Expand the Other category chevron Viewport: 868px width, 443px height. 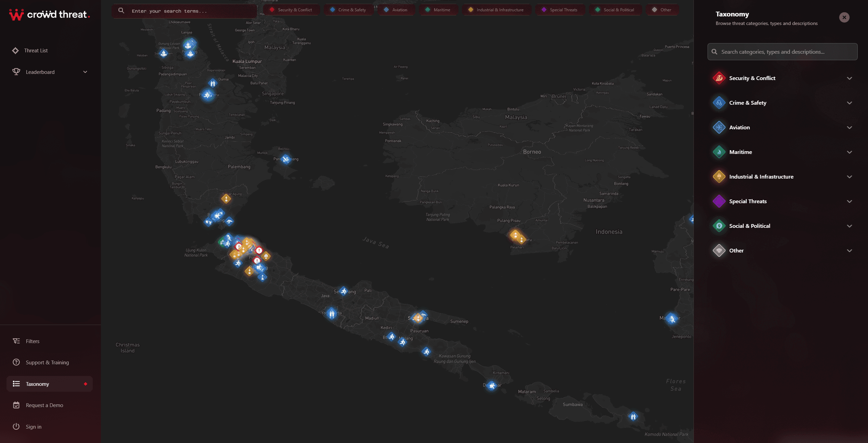pos(850,251)
